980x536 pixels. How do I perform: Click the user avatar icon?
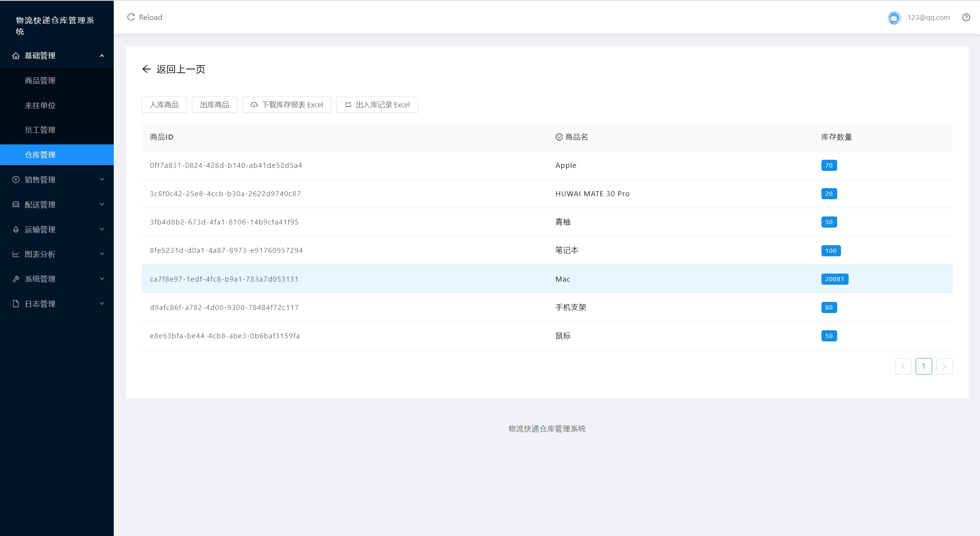pos(894,18)
